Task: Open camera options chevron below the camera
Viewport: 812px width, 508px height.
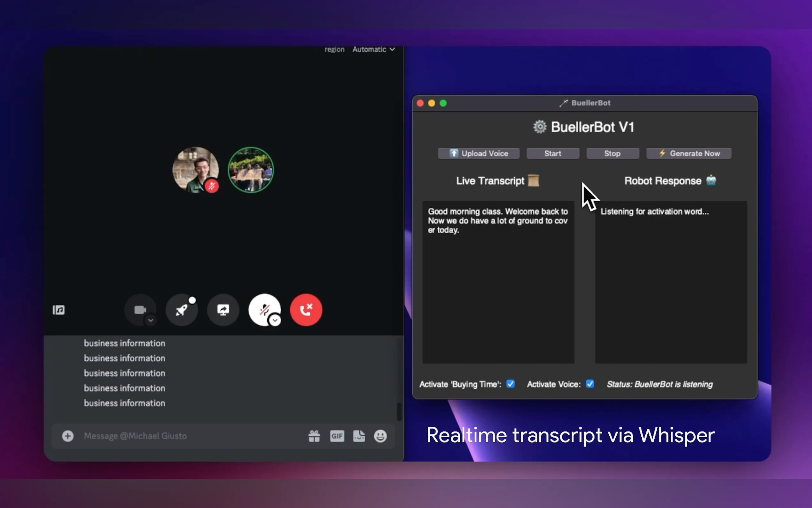Action: click(151, 320)
